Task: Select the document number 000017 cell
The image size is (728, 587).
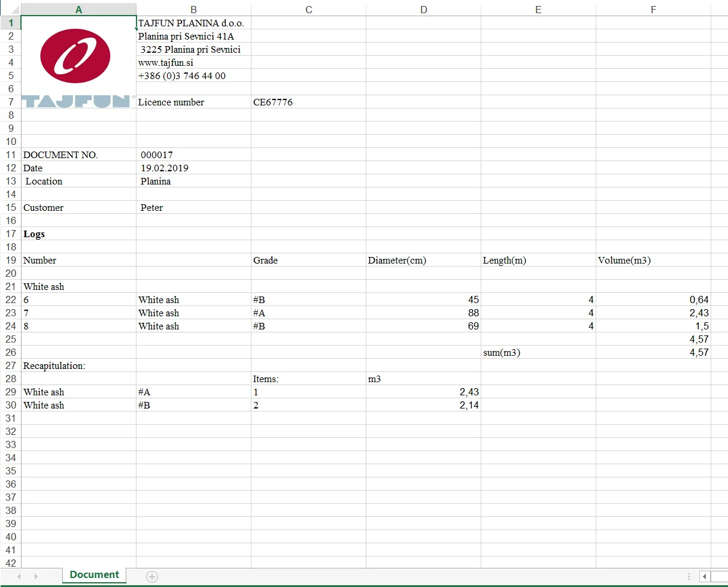Action: coord(193,155)
